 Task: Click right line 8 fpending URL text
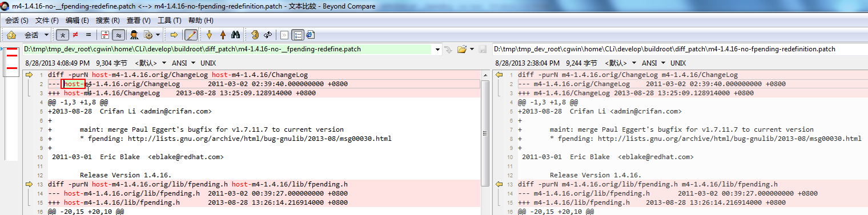(x=730, y=139)
